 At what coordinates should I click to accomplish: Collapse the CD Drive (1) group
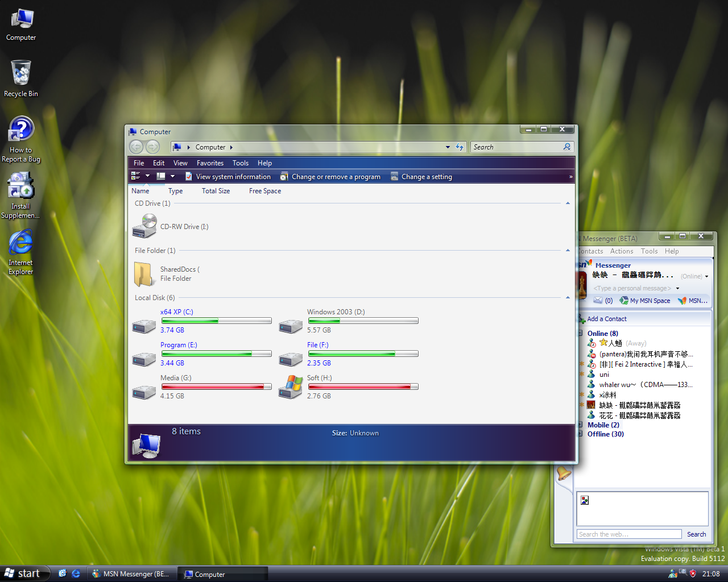(568, 203)
